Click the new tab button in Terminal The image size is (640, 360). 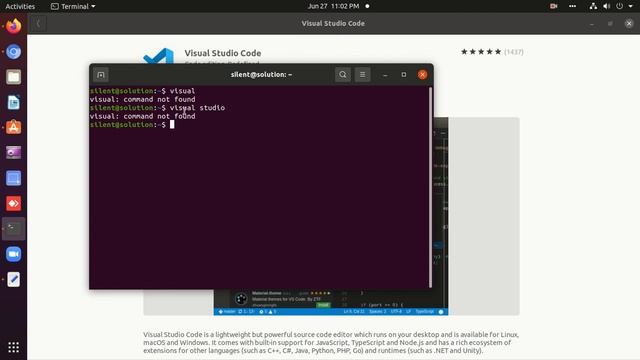coord(101,75)
